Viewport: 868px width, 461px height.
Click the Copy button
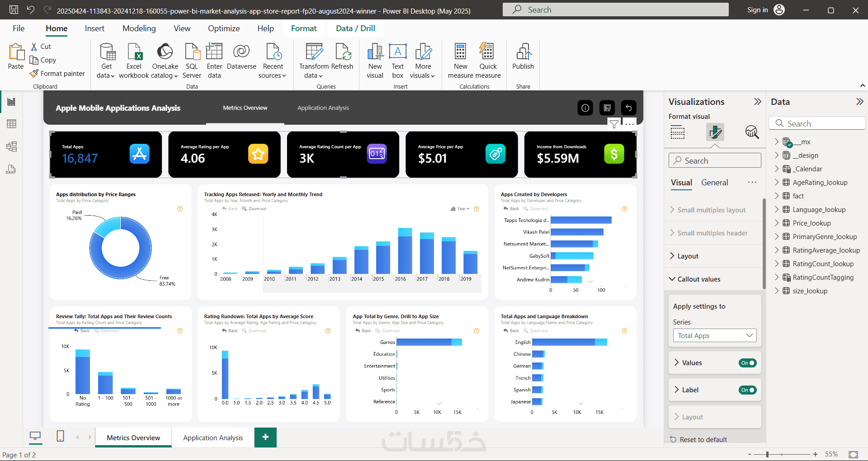[x=43, y=60]
